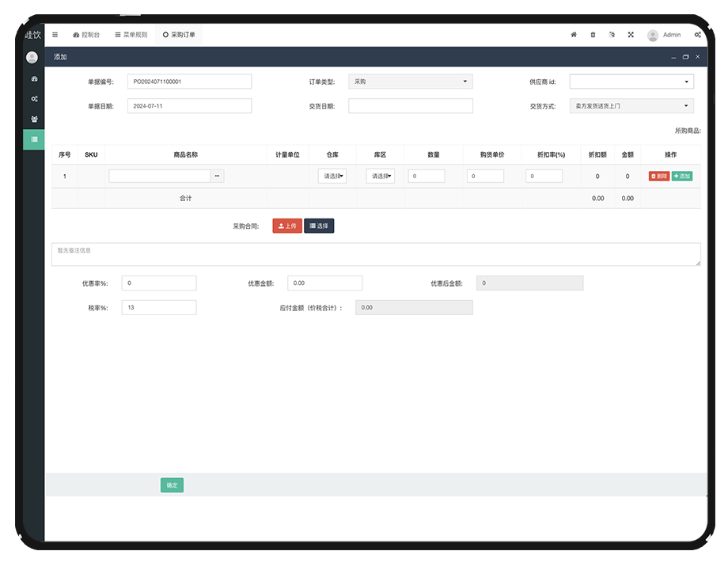Maximize the 添加 dialog
728x570 pixels.
point(685,57)
